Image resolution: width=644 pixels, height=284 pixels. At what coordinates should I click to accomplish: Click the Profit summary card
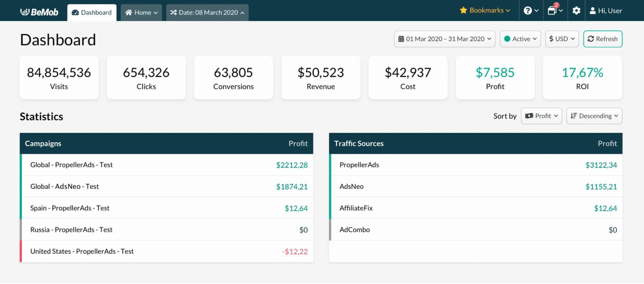pyautogui.click(x=495, y=78)
